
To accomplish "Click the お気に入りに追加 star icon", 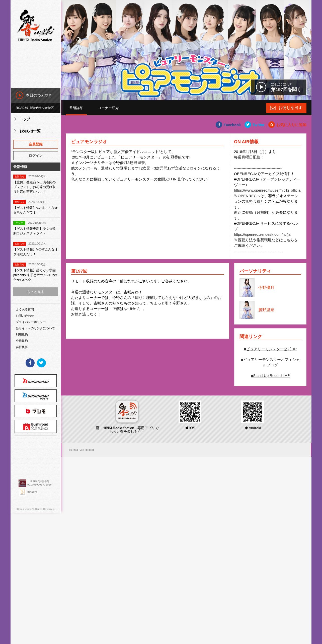I will [272, 125].
